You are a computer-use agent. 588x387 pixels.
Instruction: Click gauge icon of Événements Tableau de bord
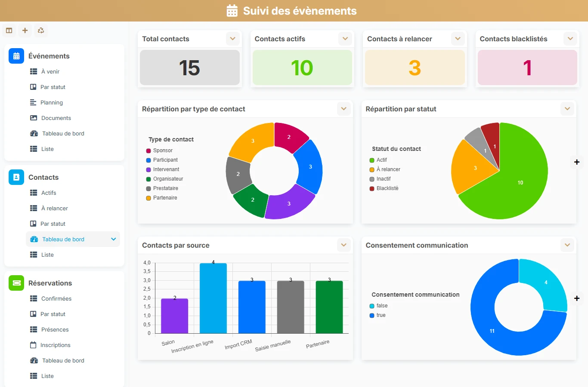pyautogui.click(x=34, y=133)
